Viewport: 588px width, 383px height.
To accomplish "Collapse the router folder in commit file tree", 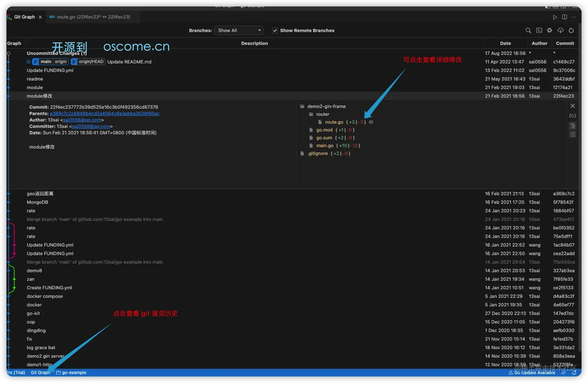I will 311,114.
